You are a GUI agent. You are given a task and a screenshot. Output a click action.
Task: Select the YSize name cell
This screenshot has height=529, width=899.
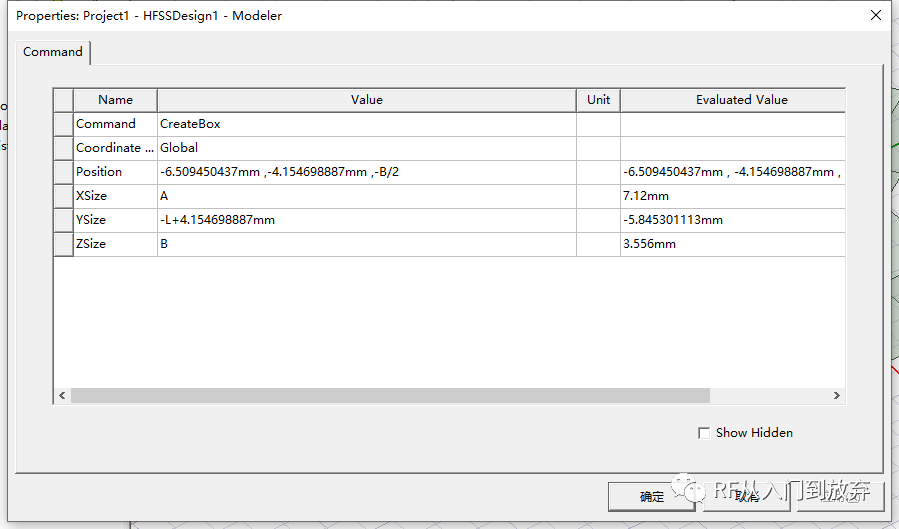(x=115, y=221)
